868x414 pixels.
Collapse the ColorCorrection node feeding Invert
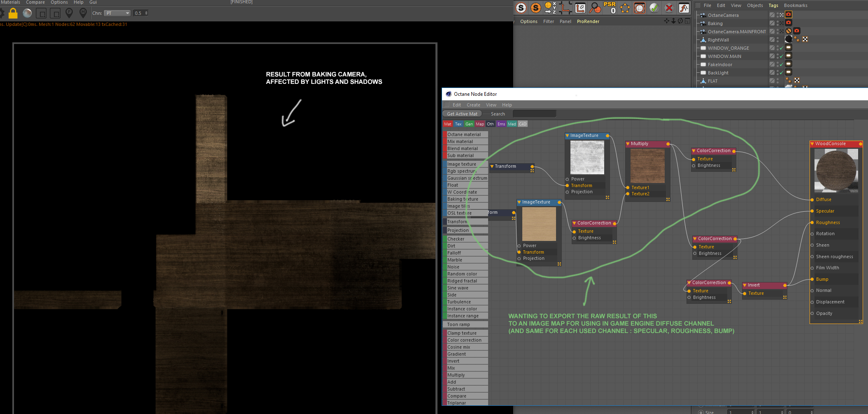(689, 283)
